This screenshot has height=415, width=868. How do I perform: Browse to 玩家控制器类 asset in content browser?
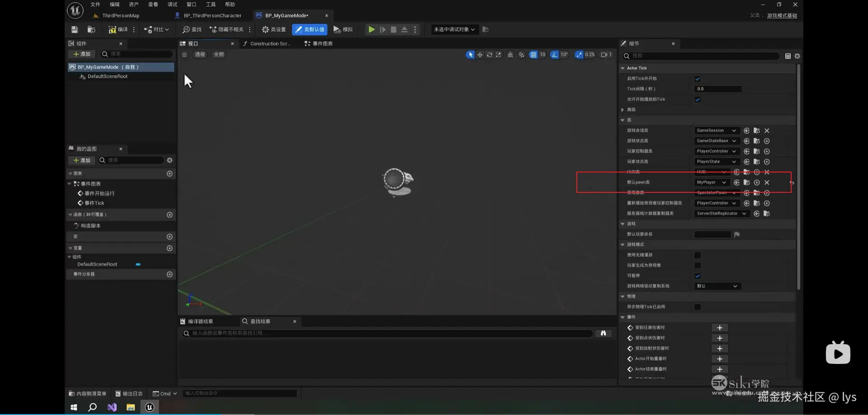pyautogui.click(x=757, y=151)
